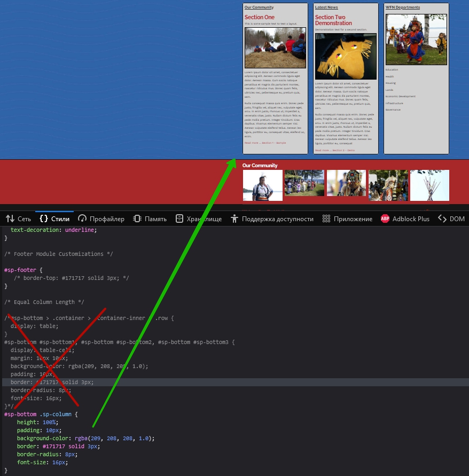469x476 pixels.
Task: Open the Память tab label
Action: click(155, 219)
